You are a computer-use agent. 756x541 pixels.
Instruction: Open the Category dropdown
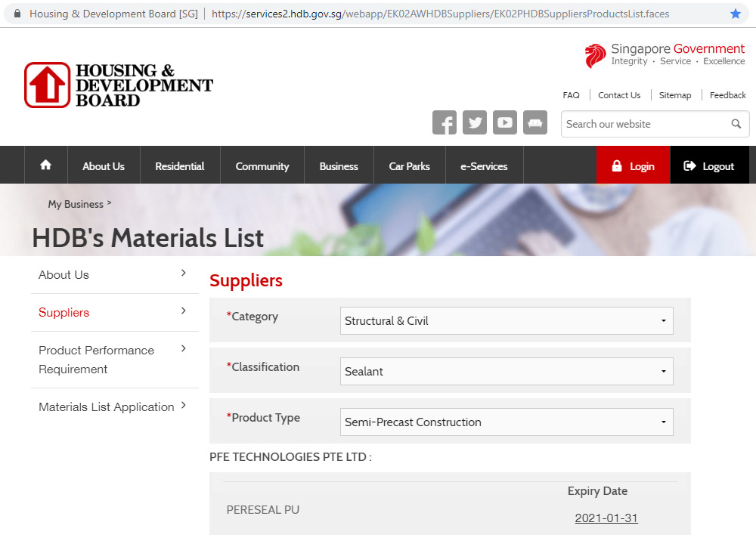click(x=507, y=321)
